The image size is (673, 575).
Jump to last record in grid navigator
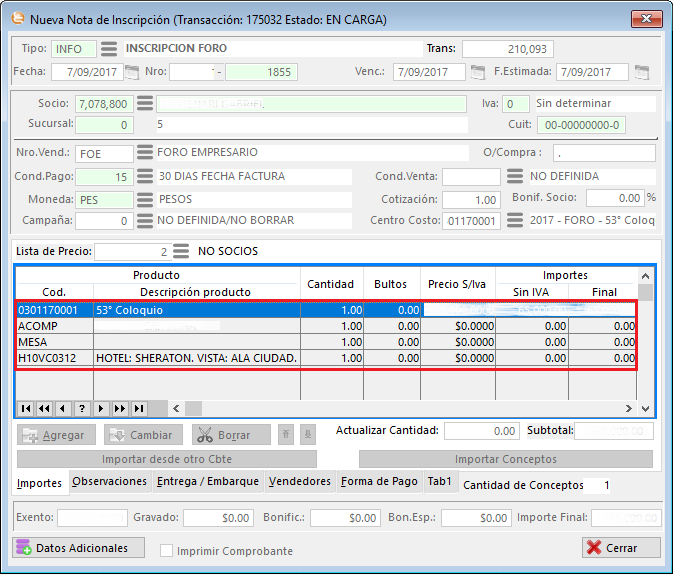(139, 408)
